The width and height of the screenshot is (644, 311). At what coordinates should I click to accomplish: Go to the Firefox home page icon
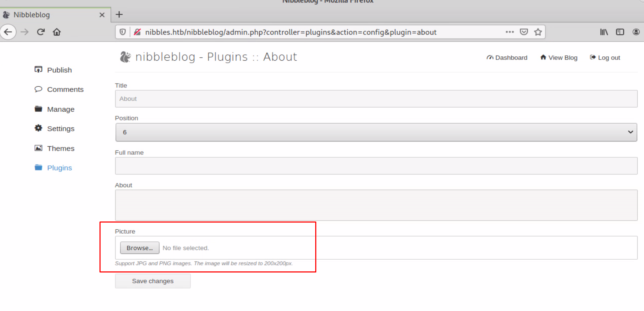(x=57, y=32)
